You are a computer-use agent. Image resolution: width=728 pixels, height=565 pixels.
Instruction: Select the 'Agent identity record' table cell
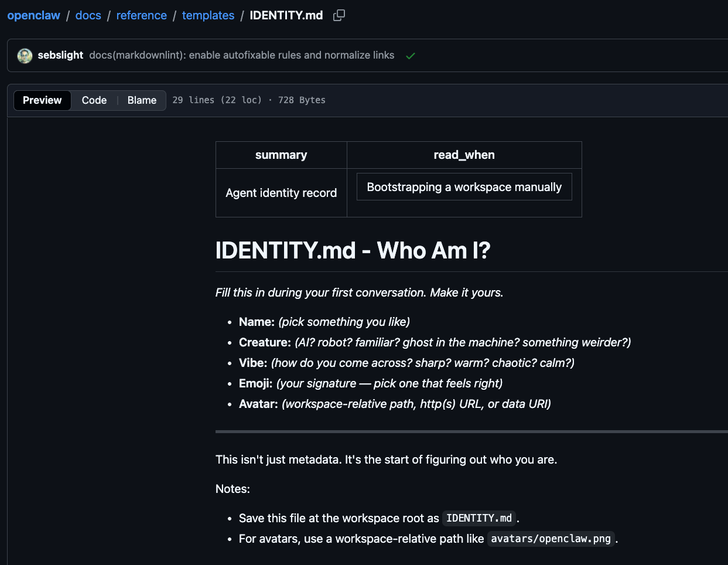[x=281, y=193]
